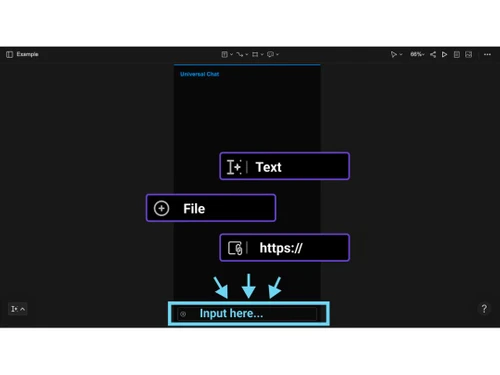Click the chat input field at the bottom
This screenshot has height=375, width=500.
[x=247, y=314]
